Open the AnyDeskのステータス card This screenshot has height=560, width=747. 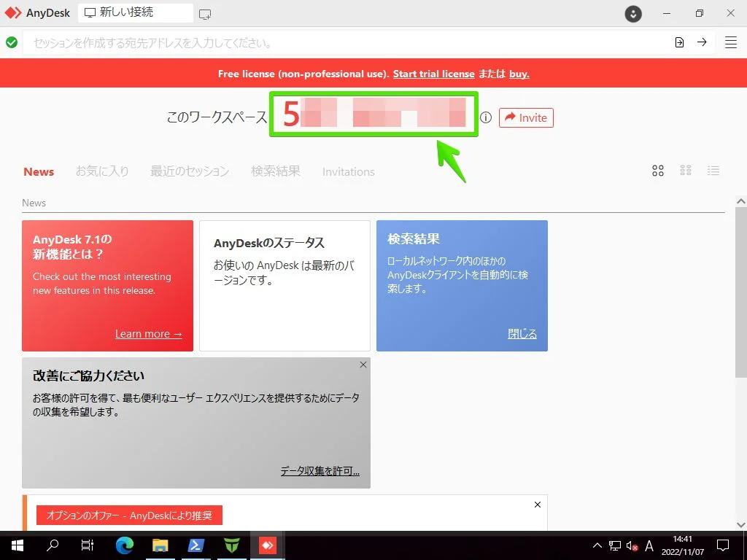point(285,286)
